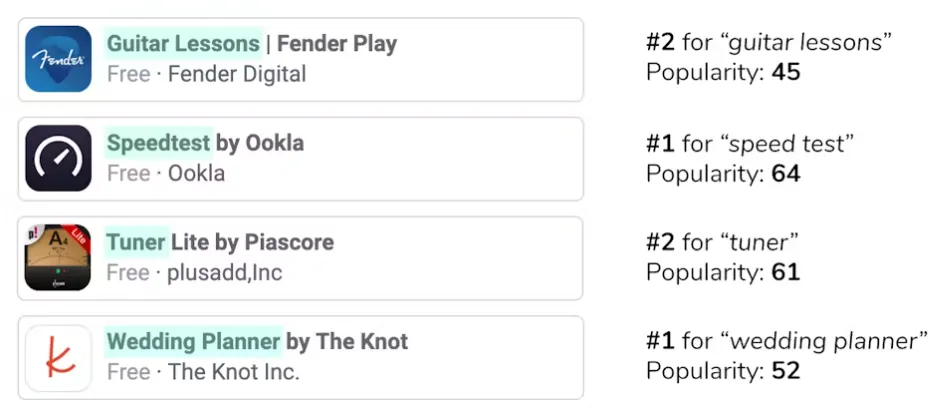Open the Guitar Lessons | Fender Play title
This screenshot has width=946, height=414.
pyautogui.click(x=252, y=44)
